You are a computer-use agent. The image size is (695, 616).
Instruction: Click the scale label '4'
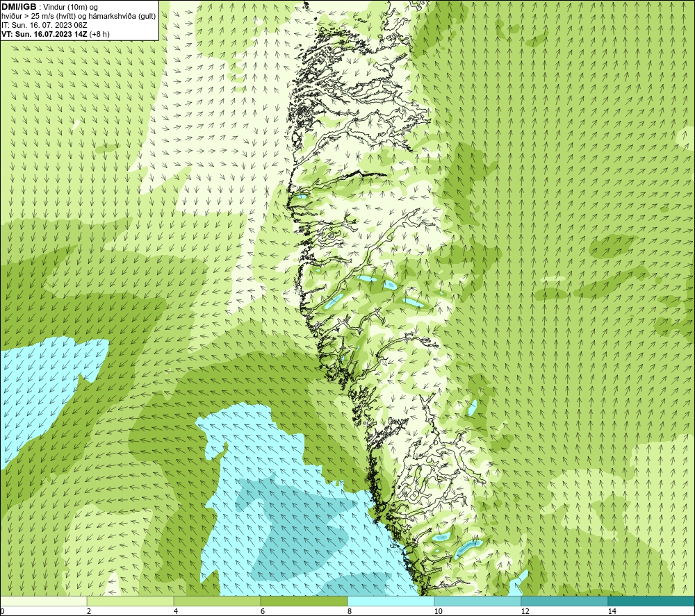[176, 612]
